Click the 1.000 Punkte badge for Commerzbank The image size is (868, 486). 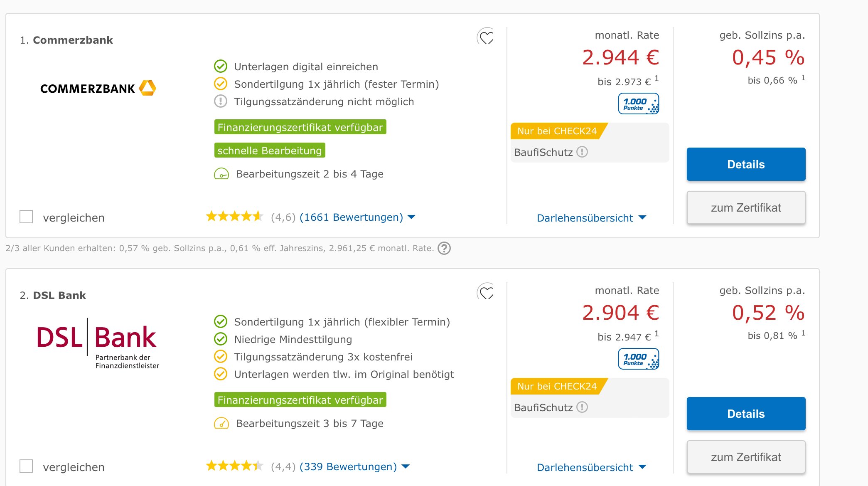pyautogui.click(x=638, y=104)
